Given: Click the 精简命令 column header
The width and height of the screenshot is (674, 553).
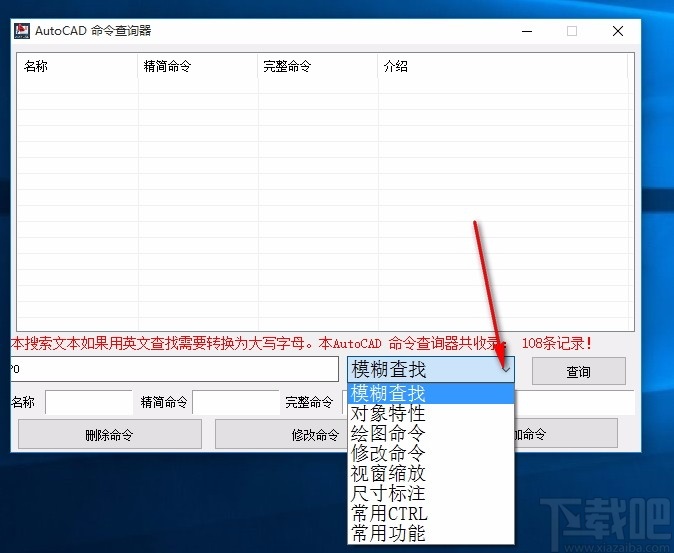Looking at the screenshot, I should point(198,66).
